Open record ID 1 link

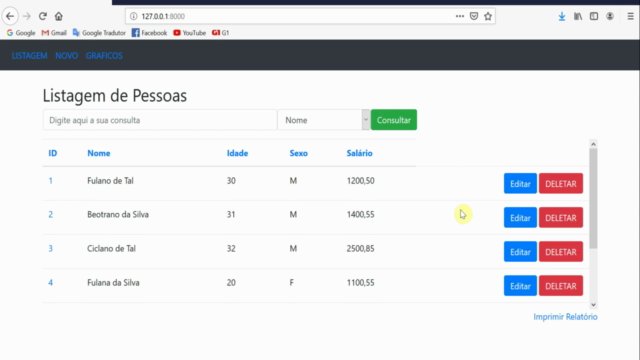51,181
